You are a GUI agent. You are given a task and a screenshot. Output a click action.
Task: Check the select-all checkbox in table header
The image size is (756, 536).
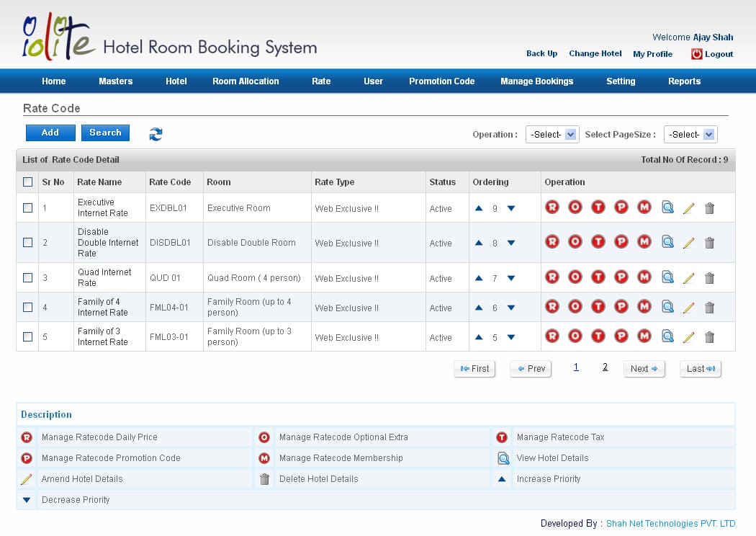coord(27,182)
